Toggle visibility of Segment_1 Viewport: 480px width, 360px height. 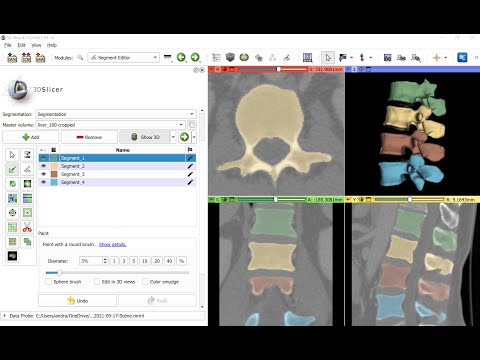click(43, 158)
